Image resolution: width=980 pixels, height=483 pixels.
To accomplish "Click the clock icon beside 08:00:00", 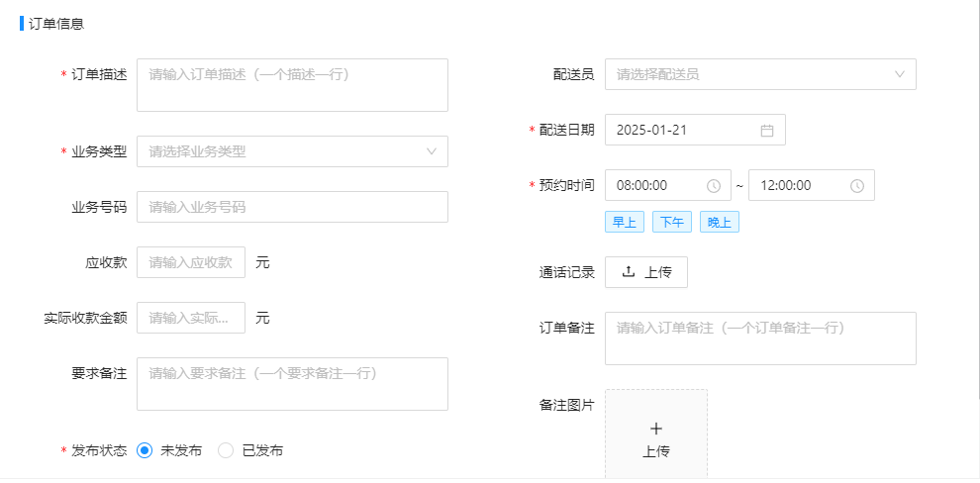I will (713, 185).
